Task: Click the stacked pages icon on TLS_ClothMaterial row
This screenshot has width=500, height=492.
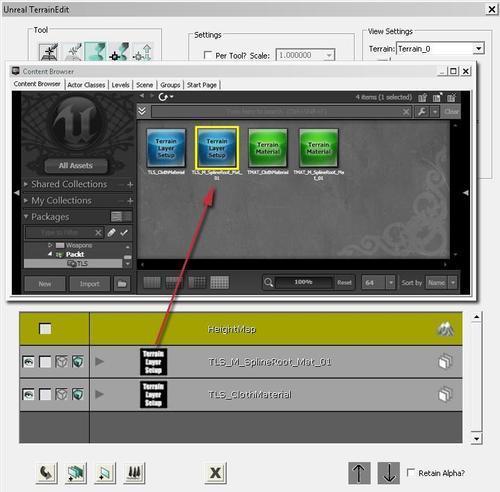Action: tap(445, 394)
